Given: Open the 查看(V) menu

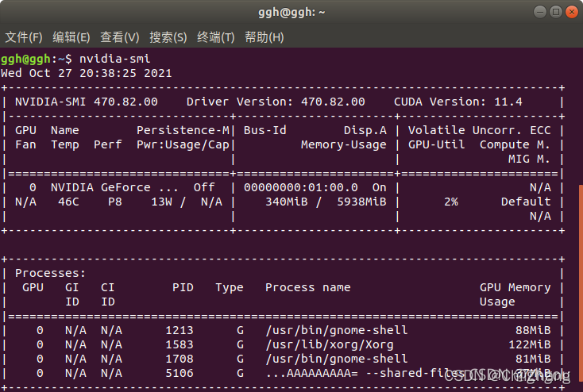Looking at the screenshot, I should tap(120, 37).
